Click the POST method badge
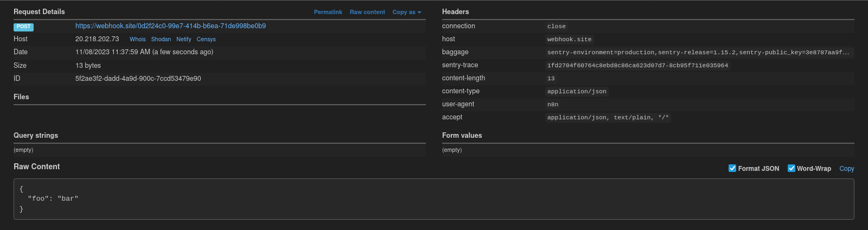868x230 pixels. coord(24,27)
